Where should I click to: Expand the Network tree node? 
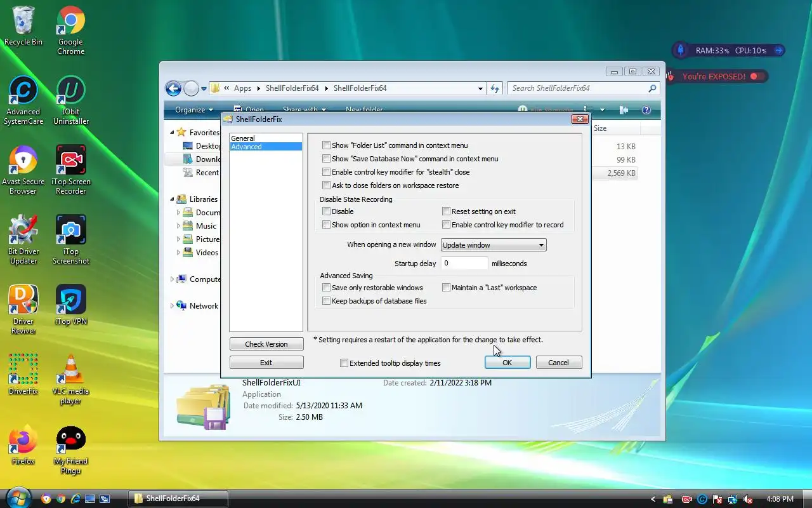(172, 306)
